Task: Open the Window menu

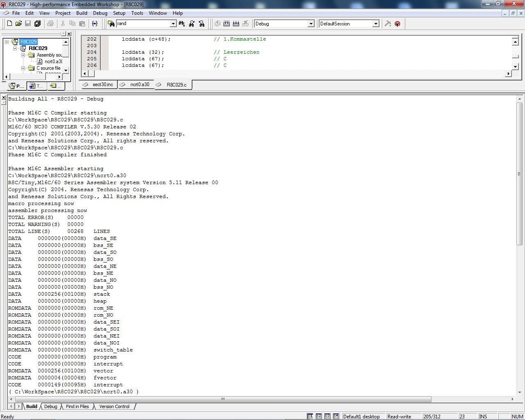Action: (x=158, y=13)
